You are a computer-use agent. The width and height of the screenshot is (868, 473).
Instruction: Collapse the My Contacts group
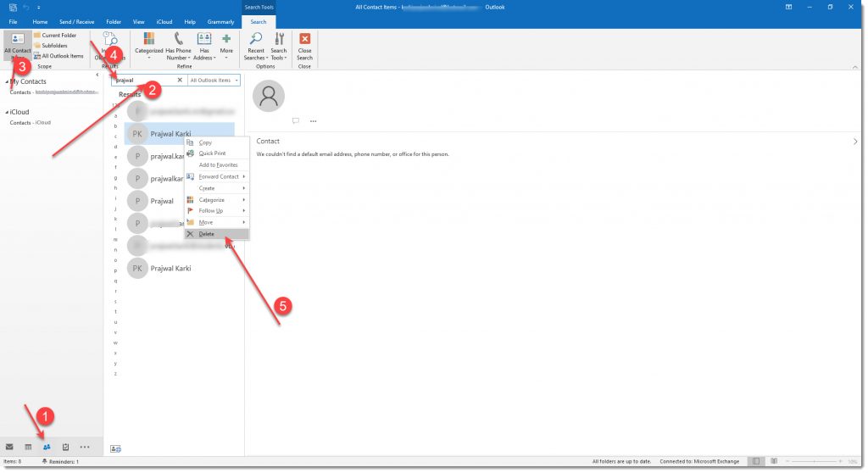click(7, 82)
